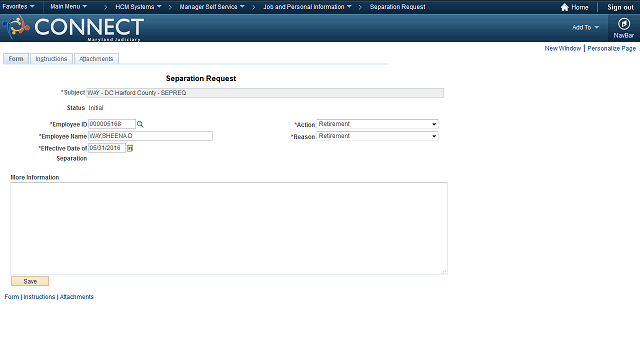Open the Main Menu dropdown

[x=69, y=7]
